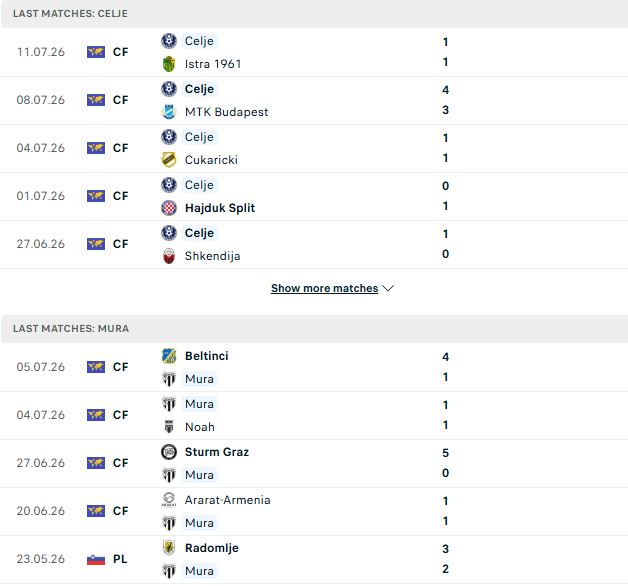The width and height of the screenshot is (628, 586).
Task: Click the Ararat-Armenia team badge
Action: (169, 500)
